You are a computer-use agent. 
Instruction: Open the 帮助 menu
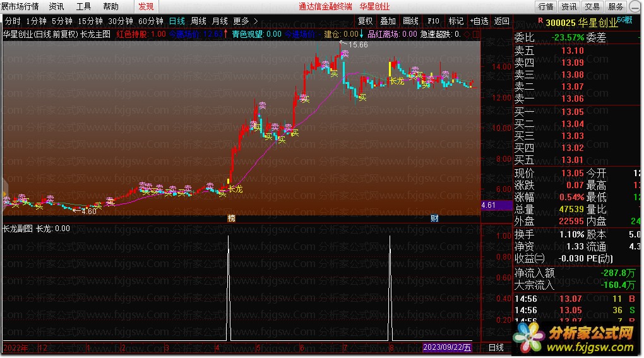[x=110, y=6]
